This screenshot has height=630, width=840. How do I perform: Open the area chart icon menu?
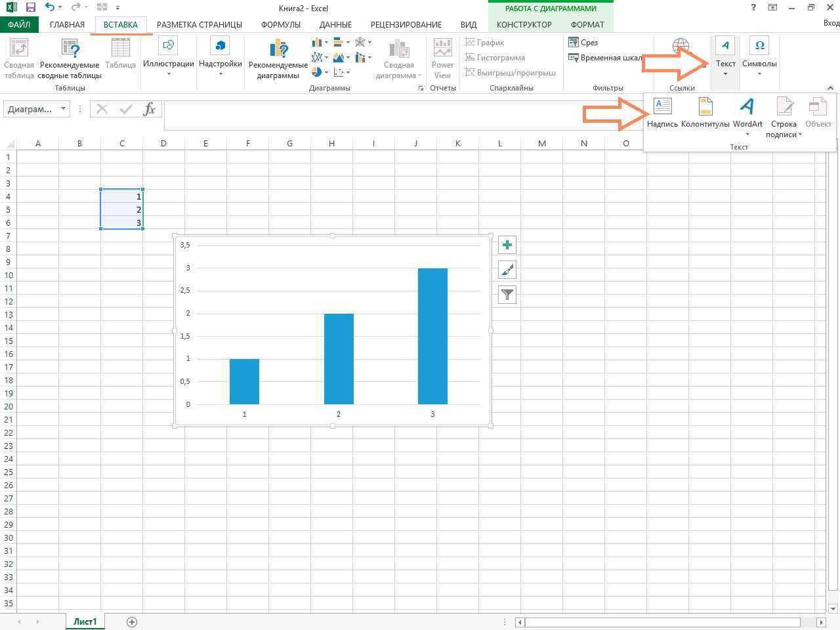coord(339,57)
